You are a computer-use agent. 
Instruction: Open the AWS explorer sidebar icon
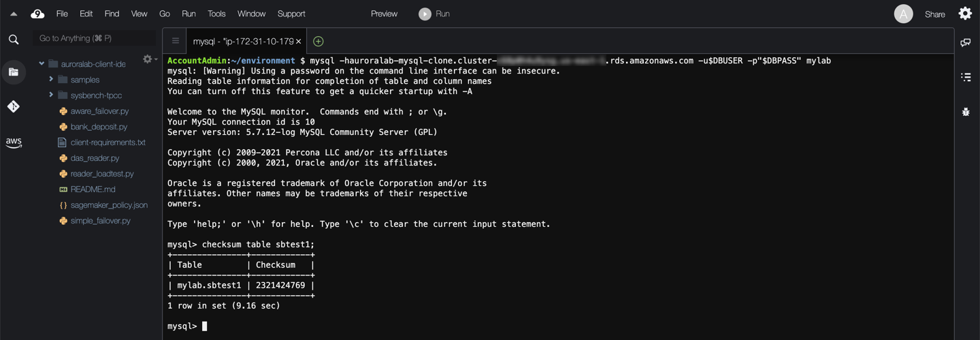point(14,142)
